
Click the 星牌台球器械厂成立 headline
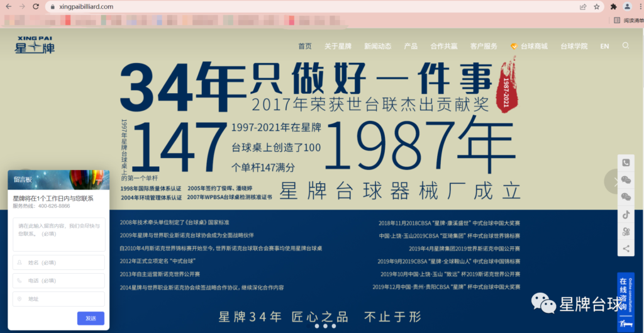[x=400, y=191]
